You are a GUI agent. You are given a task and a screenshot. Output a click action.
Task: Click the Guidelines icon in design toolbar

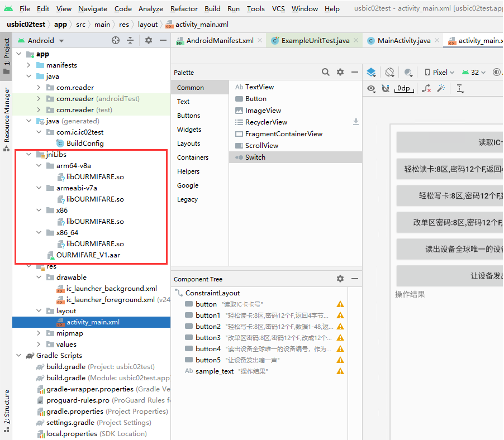(x=460, y=88)
